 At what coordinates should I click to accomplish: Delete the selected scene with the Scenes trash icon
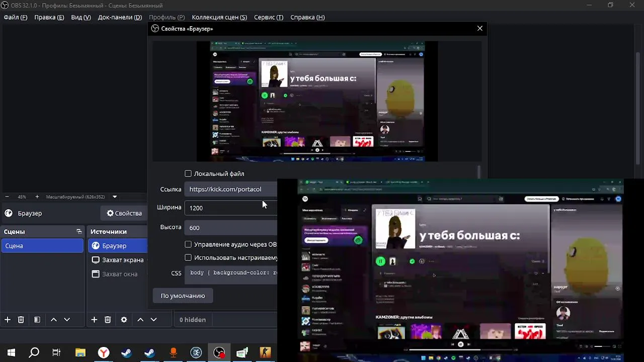coord(21,320)
